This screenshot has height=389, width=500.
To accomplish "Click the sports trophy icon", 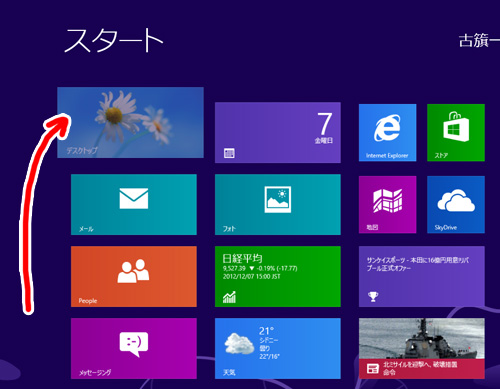I will click(x=373, y=296).
